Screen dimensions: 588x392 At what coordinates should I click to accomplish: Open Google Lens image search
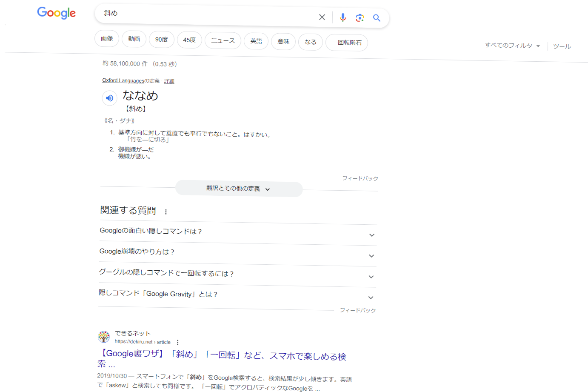(360, 17)
